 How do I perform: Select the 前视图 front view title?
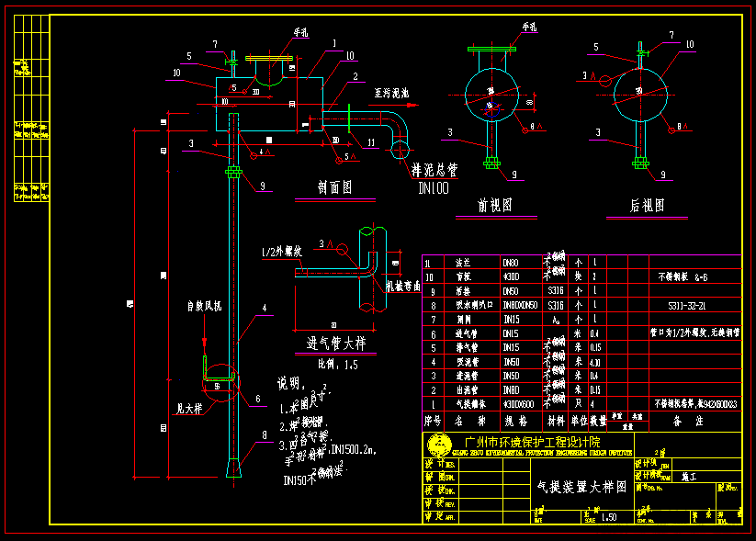click(x=495, y=206)
